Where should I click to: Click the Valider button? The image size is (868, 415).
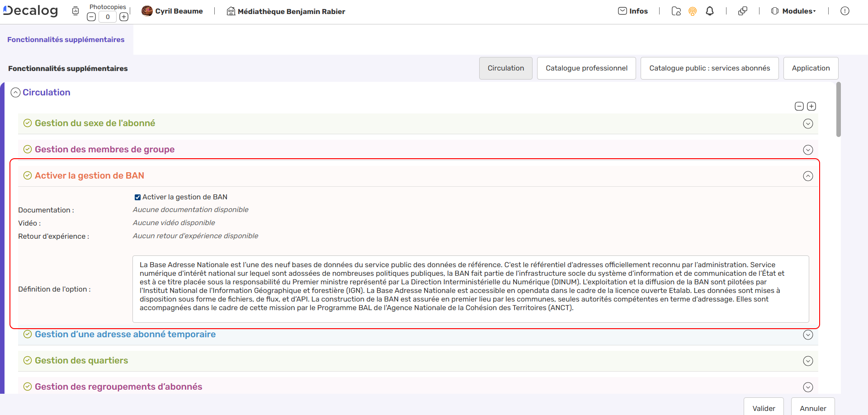tap(764, 408)
